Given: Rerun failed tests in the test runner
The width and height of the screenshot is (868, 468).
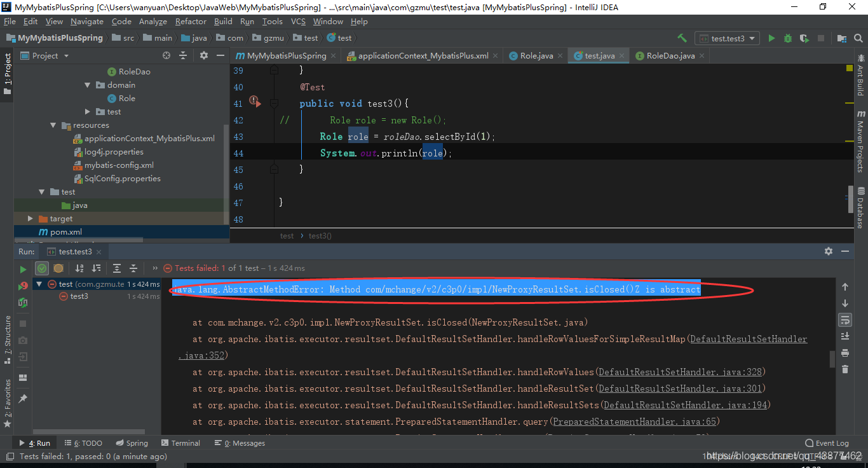Looking at the screenshot, I should pyautogui.click(x=23, y=284).
